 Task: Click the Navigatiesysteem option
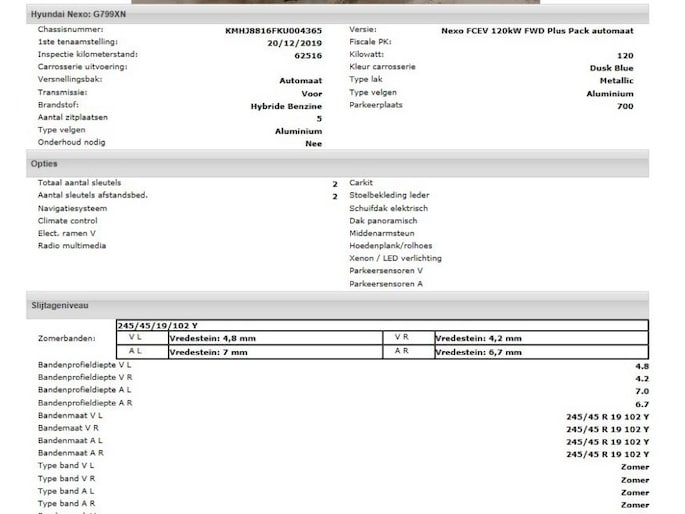(x=72, y=208)
